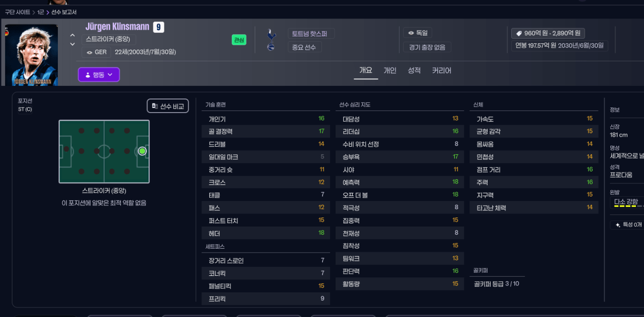Select the 페널티킥 attribute row

[266, 286]
